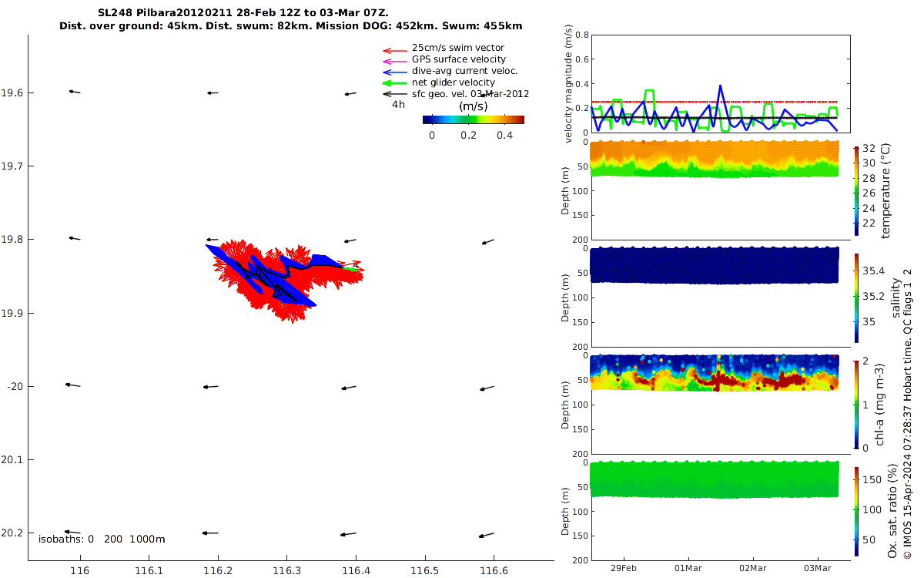Click the '35.2' tick on salinity colorbar
Viewport: 924px width, 578px height.
[x=874, y=296]
